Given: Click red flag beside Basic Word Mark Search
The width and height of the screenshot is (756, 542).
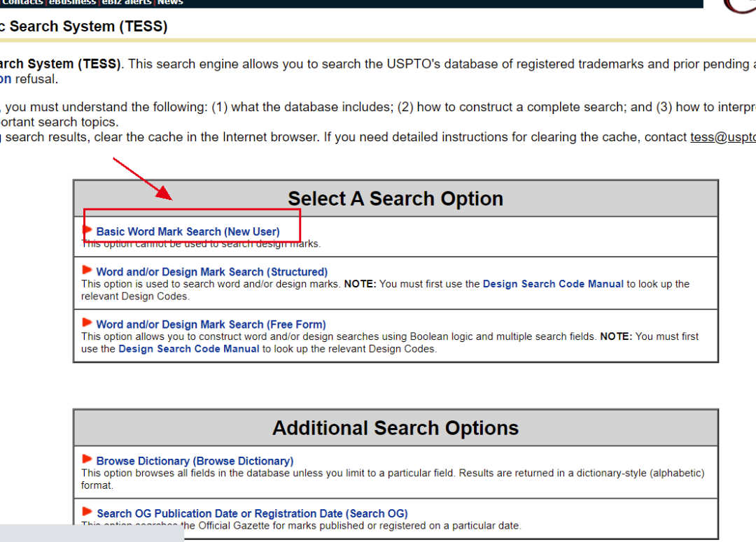Looking at the screenshot, I should tap(87, 229).
